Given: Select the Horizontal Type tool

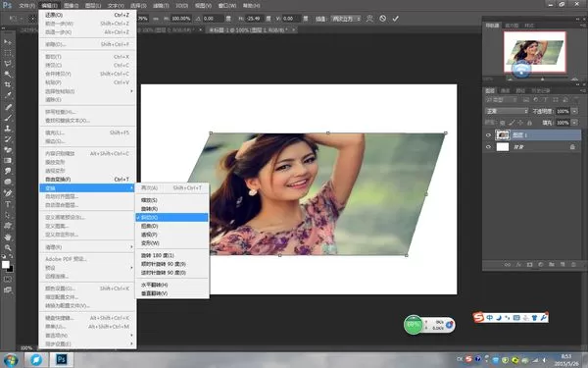Looking at the screenshot, I should (x=8, y=204).
